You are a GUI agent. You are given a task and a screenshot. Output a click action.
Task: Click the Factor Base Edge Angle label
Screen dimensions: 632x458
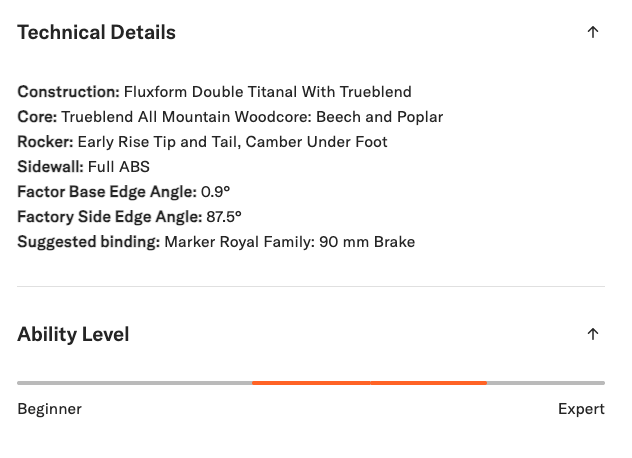point(100,191)
